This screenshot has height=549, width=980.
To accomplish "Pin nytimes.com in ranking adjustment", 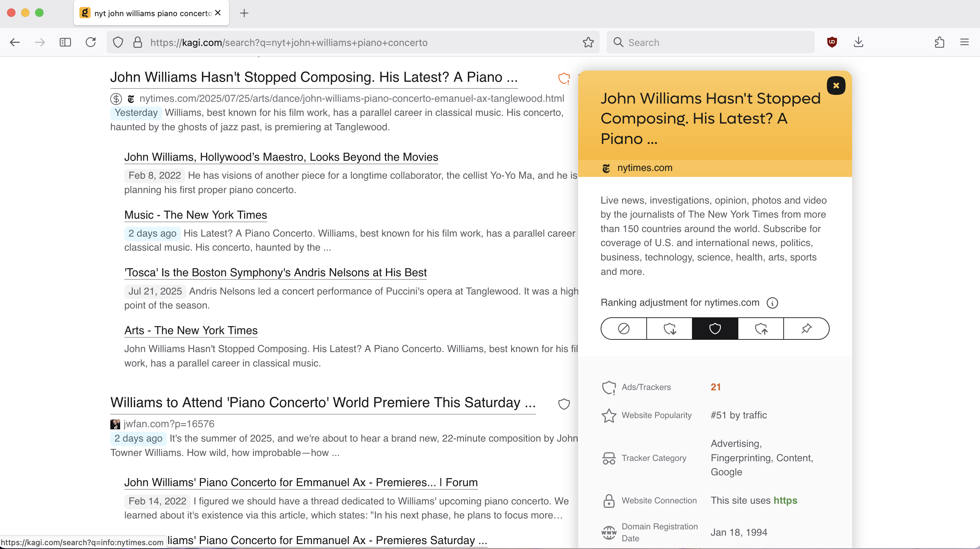I will coord(806,329).
